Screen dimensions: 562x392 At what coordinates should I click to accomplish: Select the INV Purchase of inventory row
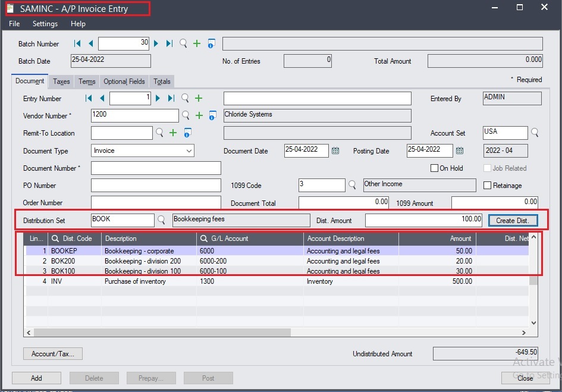click(x=277, y=281)
